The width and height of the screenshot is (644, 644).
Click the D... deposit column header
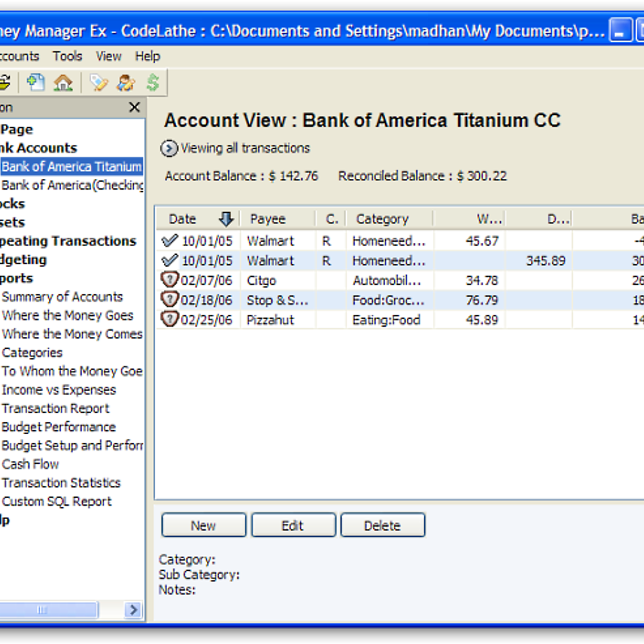tap(539, 219)
